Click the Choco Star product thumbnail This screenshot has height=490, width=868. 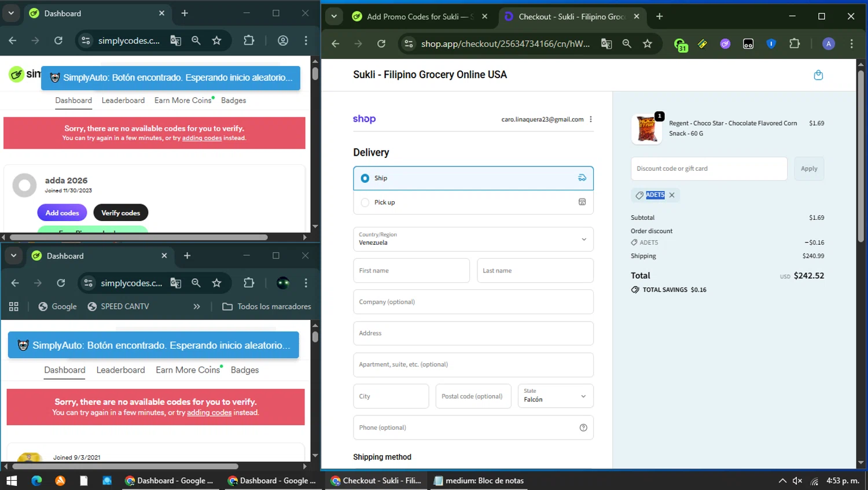646,128
